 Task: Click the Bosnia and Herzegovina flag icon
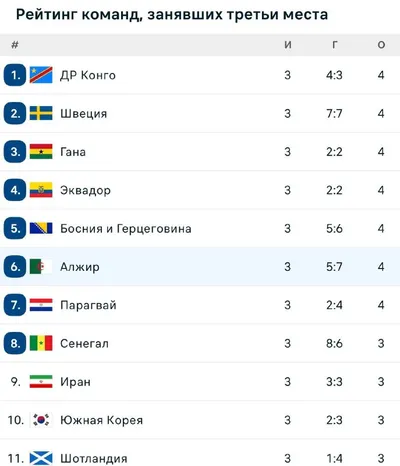click(41, 228)
